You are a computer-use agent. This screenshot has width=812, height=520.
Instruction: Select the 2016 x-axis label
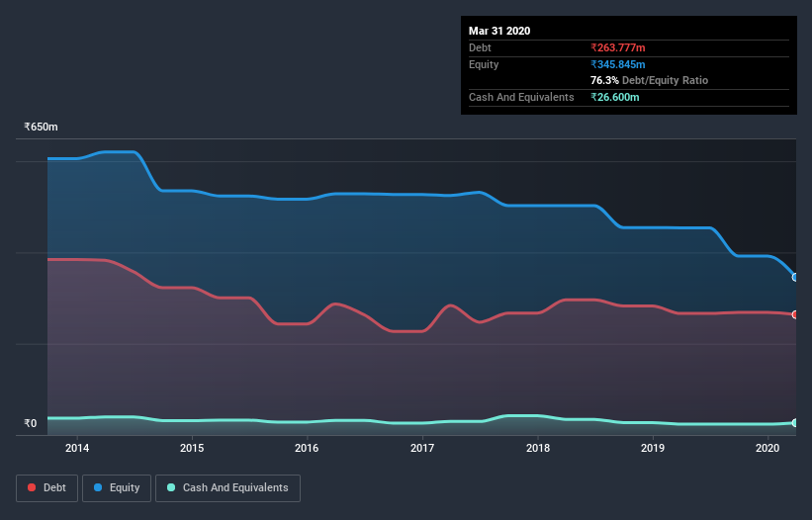(x=307, y=448)
